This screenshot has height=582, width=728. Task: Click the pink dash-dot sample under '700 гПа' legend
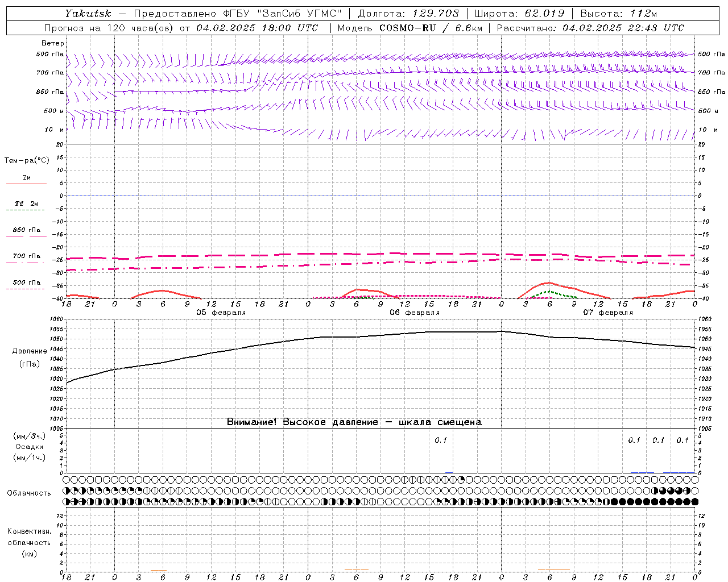coord(26,263)
